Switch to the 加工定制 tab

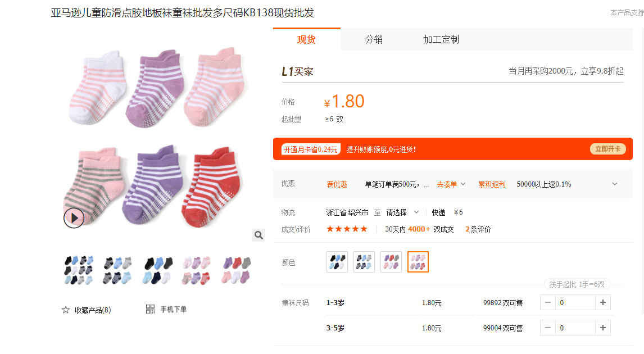tap(441, 39)
